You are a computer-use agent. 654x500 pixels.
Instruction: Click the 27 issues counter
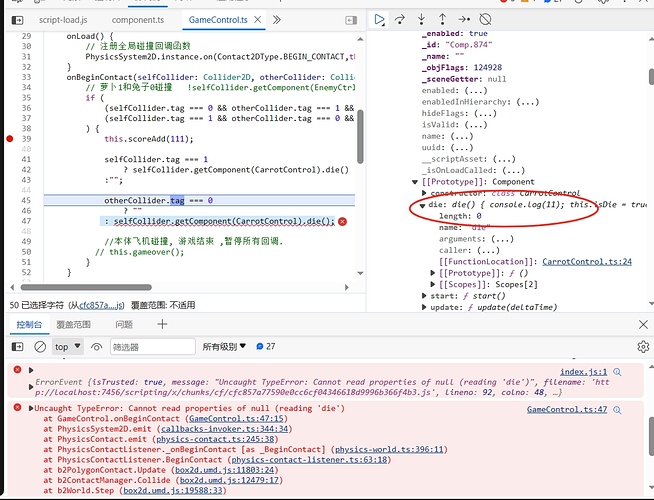pos(266,346)
